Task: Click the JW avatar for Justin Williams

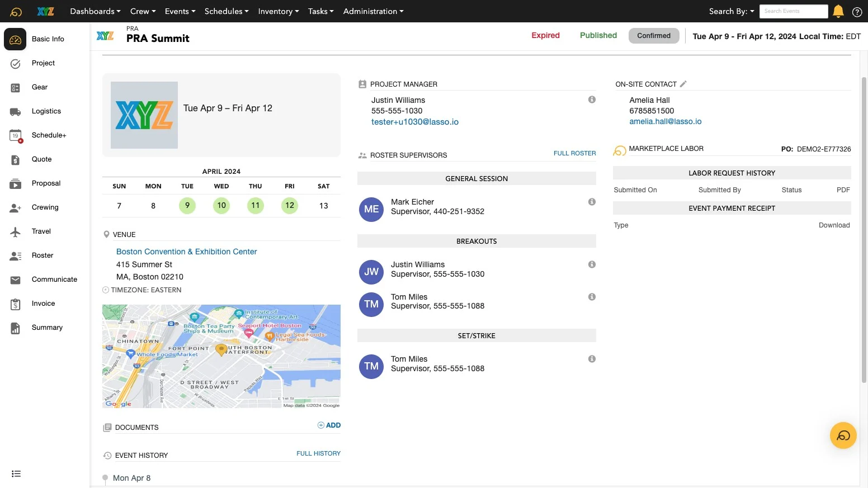Action: (371, 272)
